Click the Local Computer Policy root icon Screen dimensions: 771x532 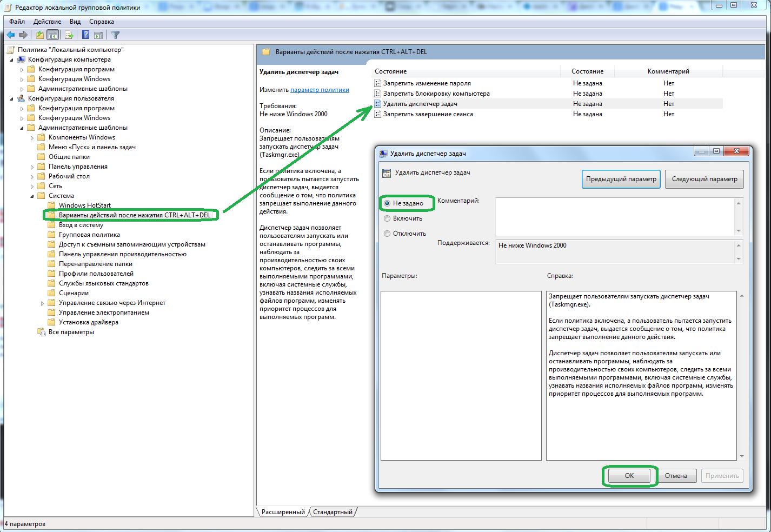pos(11,50)
